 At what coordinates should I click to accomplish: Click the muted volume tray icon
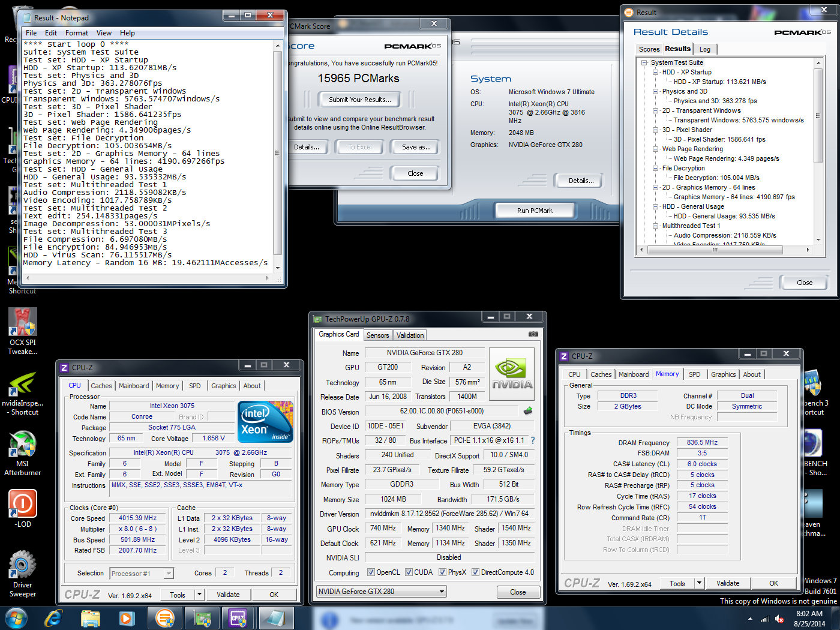coord(779,619)
